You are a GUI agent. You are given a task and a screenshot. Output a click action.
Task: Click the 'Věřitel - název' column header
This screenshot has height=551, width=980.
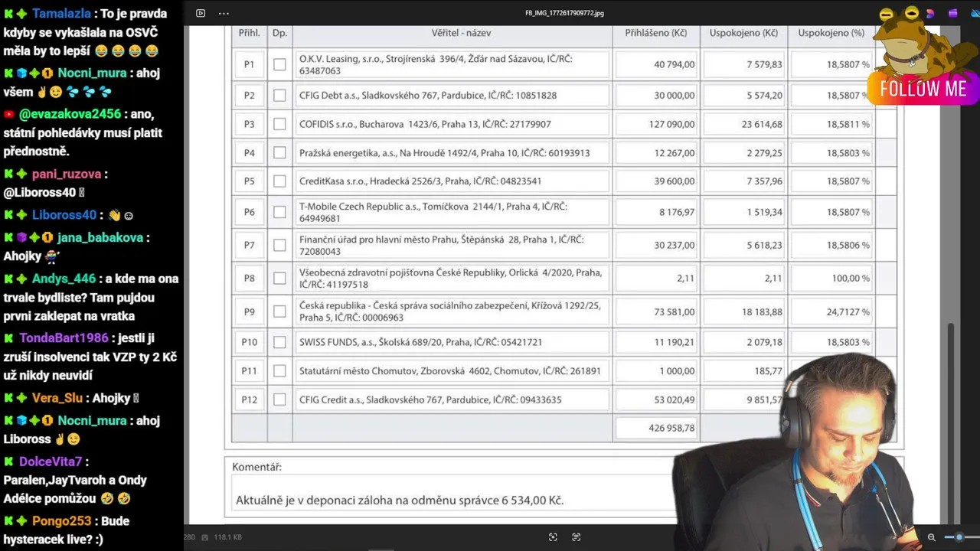tap(461, 33)
